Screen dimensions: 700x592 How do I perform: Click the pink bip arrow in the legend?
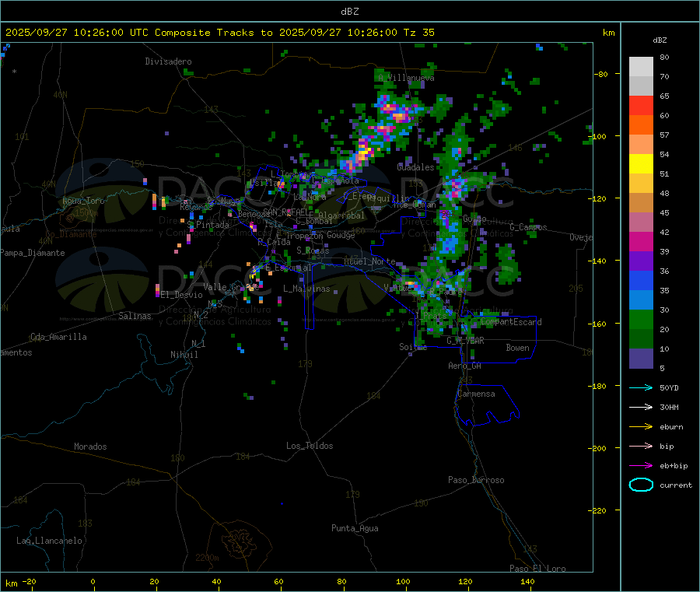pyautogui.click(x=641, y=446)
